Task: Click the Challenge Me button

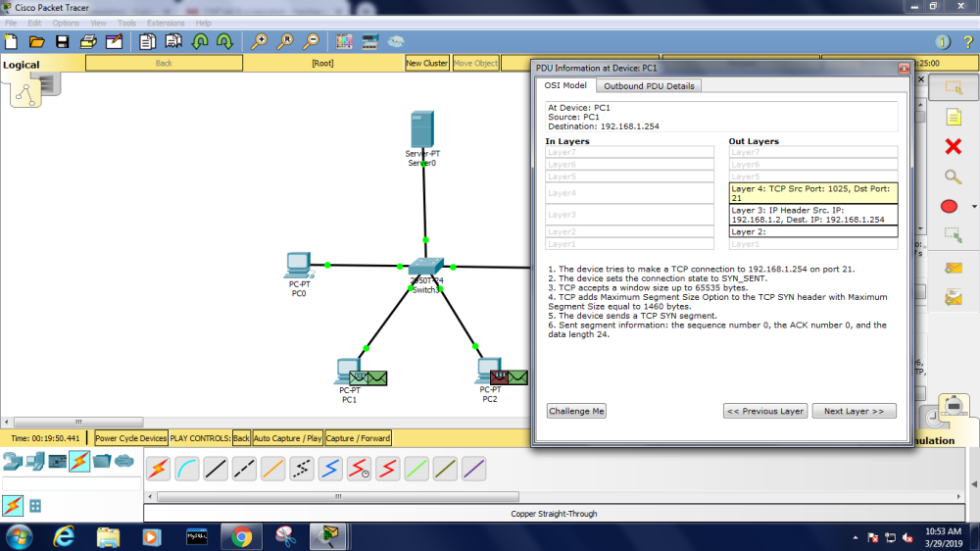Action: (x=576, y=411)
